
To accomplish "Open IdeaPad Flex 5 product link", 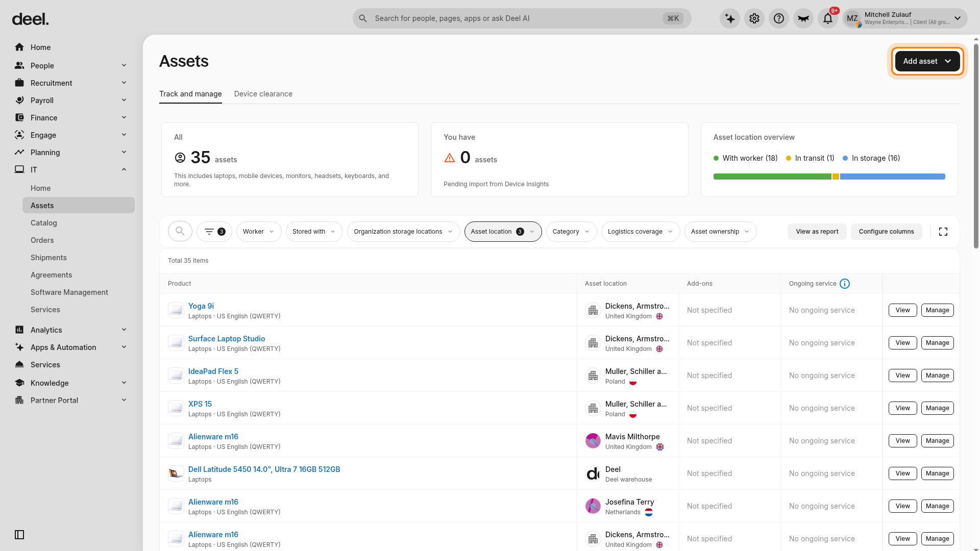I will coord(213,371).
